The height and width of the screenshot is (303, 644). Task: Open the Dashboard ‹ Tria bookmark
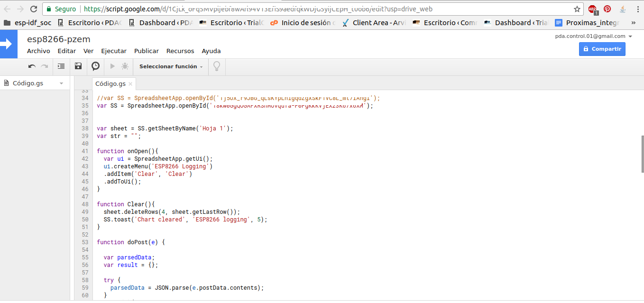pos(516,23)
